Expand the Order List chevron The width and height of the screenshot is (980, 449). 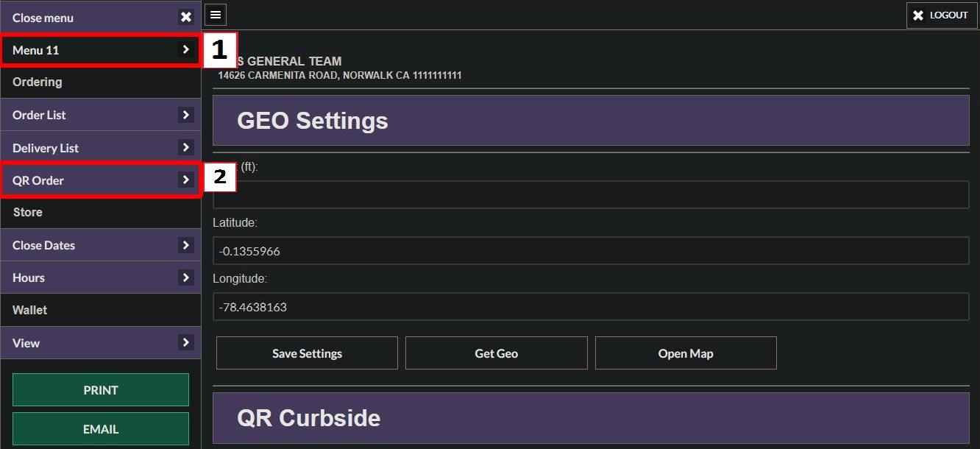tap(185, 115)
